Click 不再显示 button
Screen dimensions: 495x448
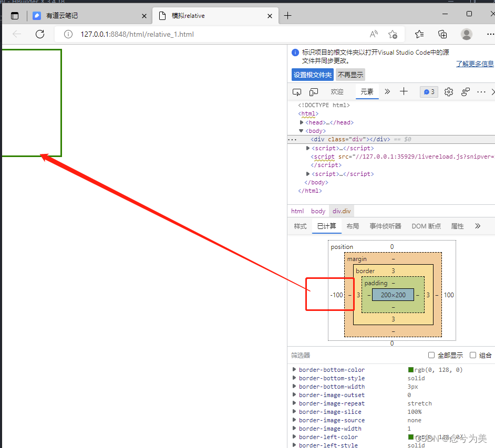pyautogui.click(x=350, y=75)
